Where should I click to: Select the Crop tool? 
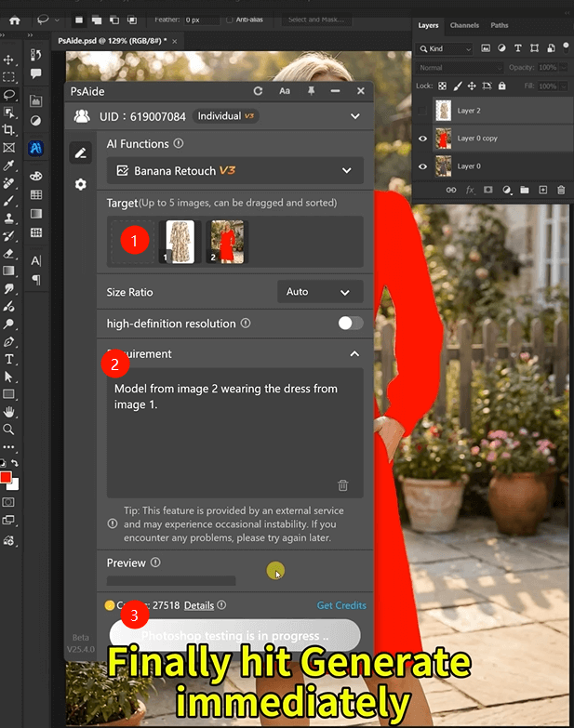point(8,129)
